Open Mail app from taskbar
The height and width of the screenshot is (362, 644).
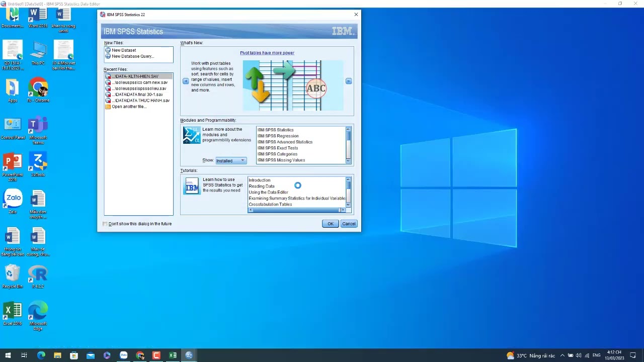91,355
